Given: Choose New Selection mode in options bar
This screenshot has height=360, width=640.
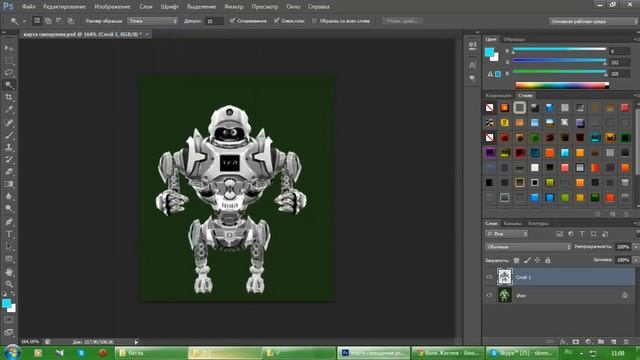Looking at the screenshot, I should pos(37,20).
